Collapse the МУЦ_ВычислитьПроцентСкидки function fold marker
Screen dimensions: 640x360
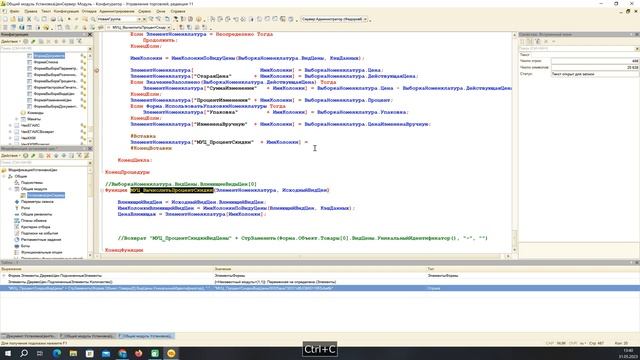102,190
